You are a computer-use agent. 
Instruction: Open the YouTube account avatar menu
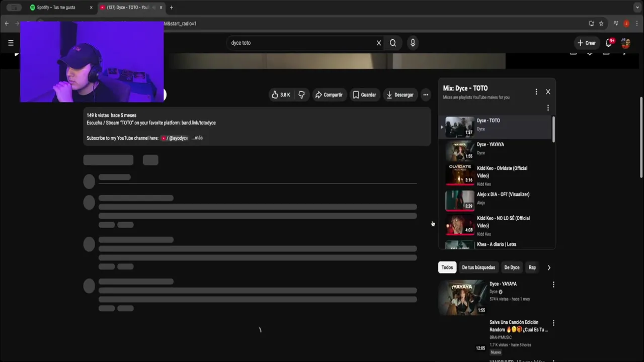pos(625,43)
